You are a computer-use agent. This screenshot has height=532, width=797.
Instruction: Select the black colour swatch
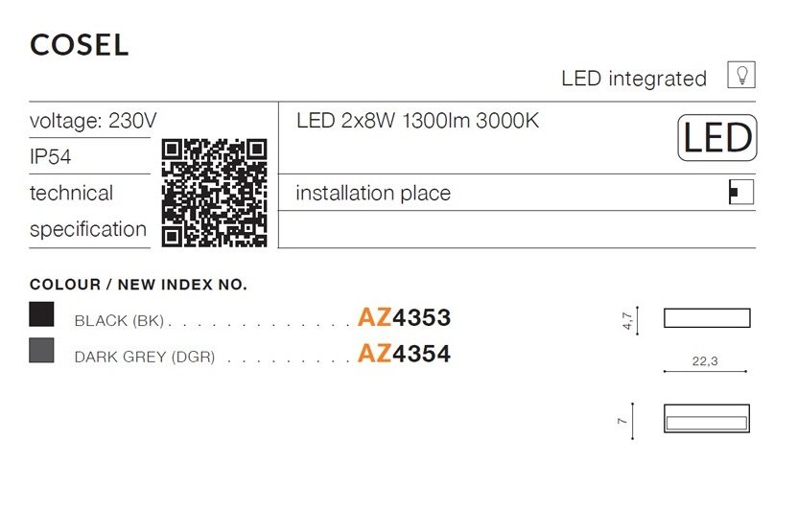click(x=42, y=314)
